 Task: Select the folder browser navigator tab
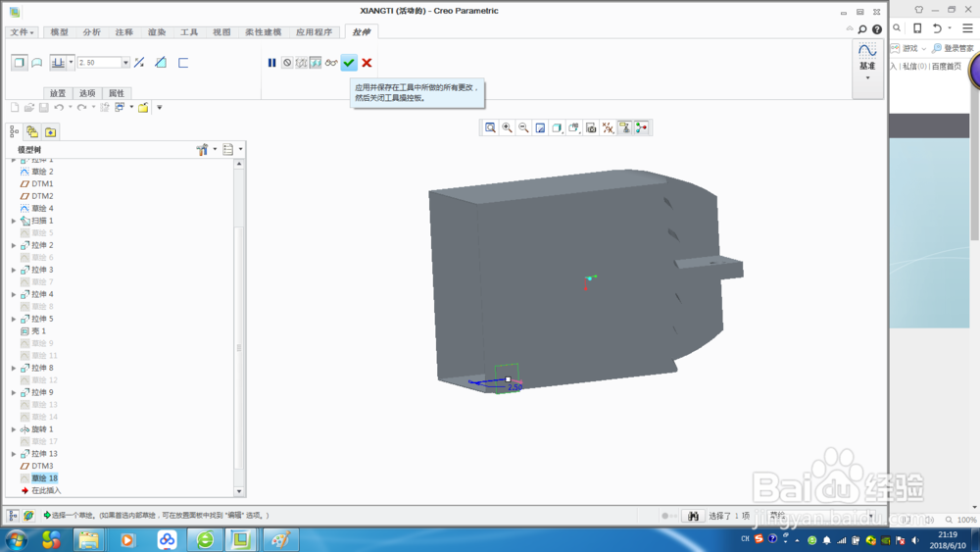pos(32,132)
